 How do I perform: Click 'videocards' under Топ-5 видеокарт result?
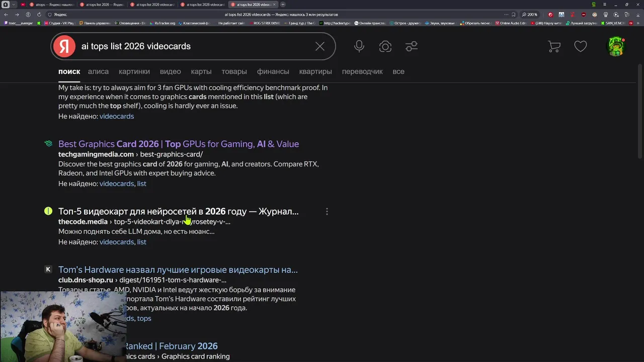click(117, 242)
